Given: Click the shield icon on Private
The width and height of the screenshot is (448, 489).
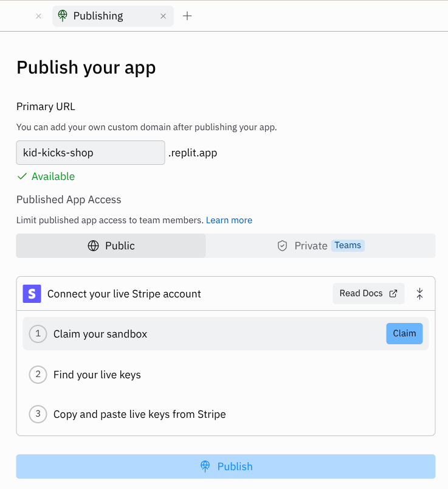Looking at the screenshot, I should pos(282,246).
